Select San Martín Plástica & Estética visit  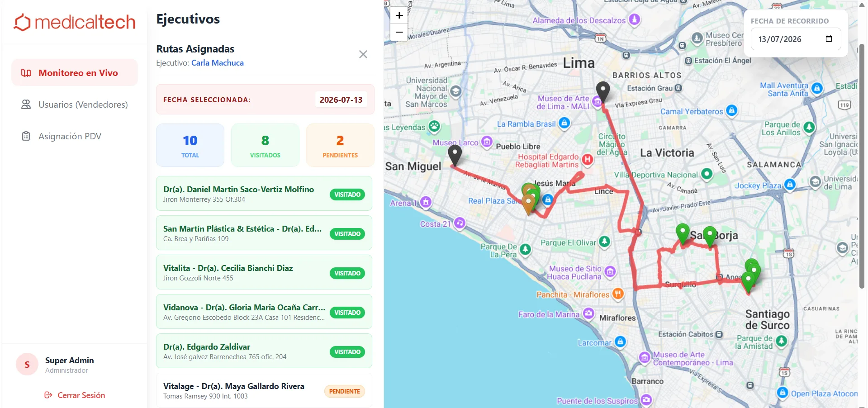(264, 233)
